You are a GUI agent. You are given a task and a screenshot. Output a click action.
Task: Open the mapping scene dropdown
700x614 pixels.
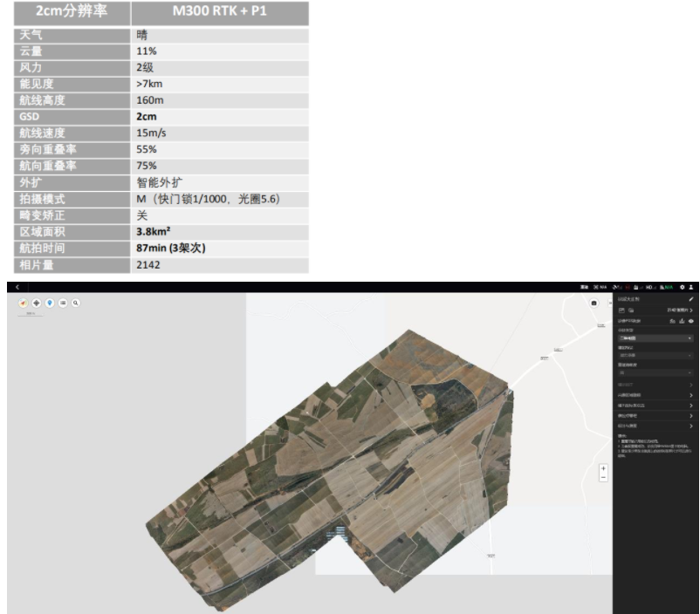(x=655, y=355)
